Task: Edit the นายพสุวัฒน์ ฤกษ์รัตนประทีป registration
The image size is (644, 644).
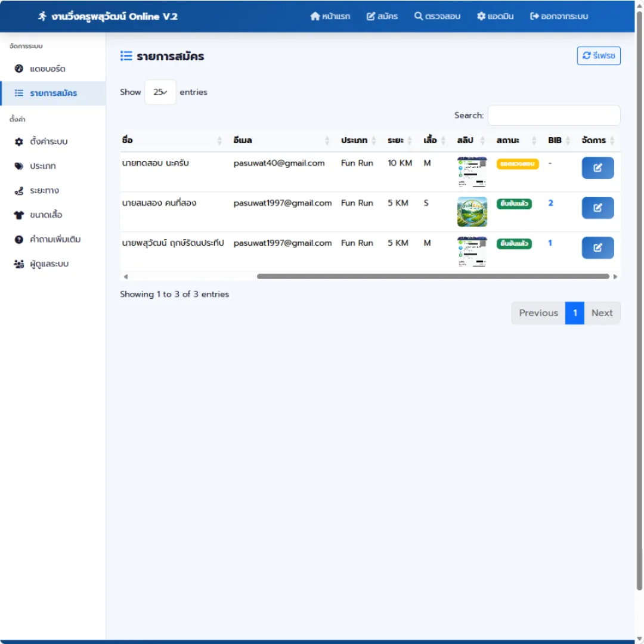Action: (597, 247)
